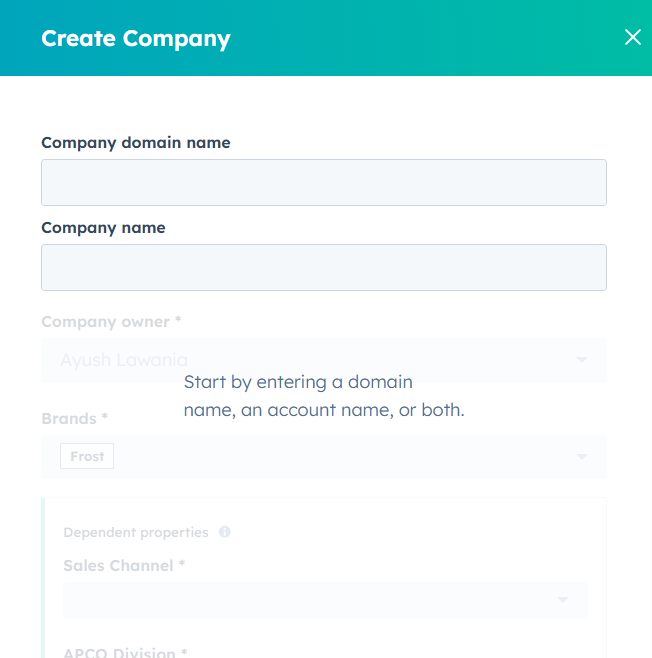Open the Sales Channel dropdown field
This screenshot has height=658, width=652.
[x=300, y=599]
